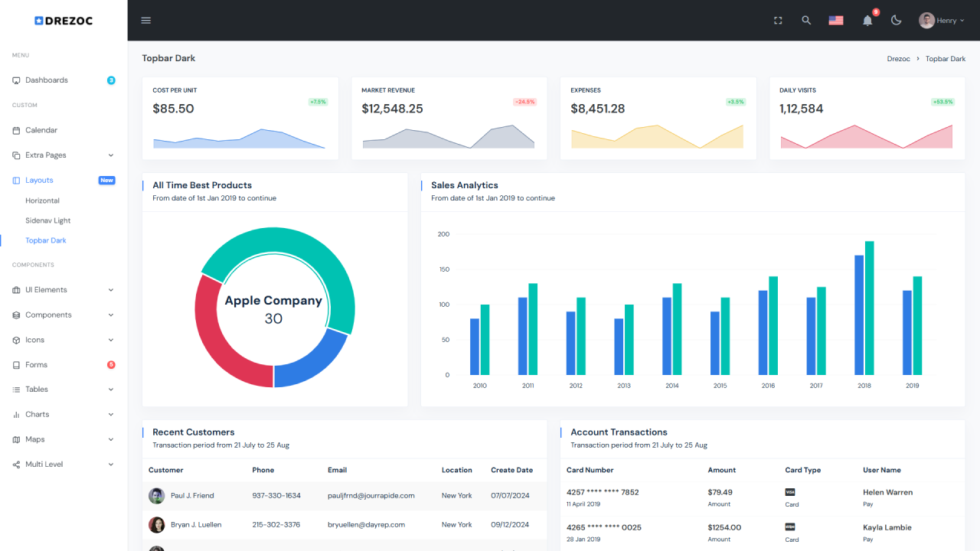Viewport: 980px width, 551px height.
Task: Click the Drezoc breadcrumb link
Action: click(x=898, y=59)
